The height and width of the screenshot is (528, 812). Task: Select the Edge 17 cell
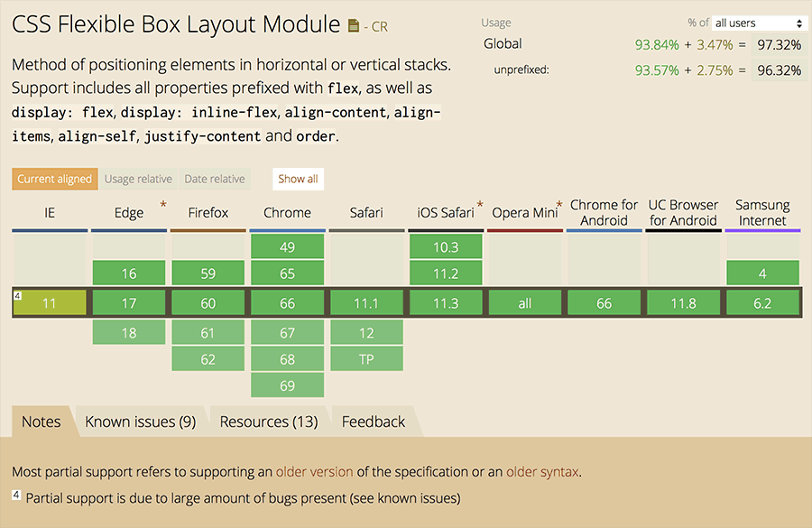pos(129,303)
